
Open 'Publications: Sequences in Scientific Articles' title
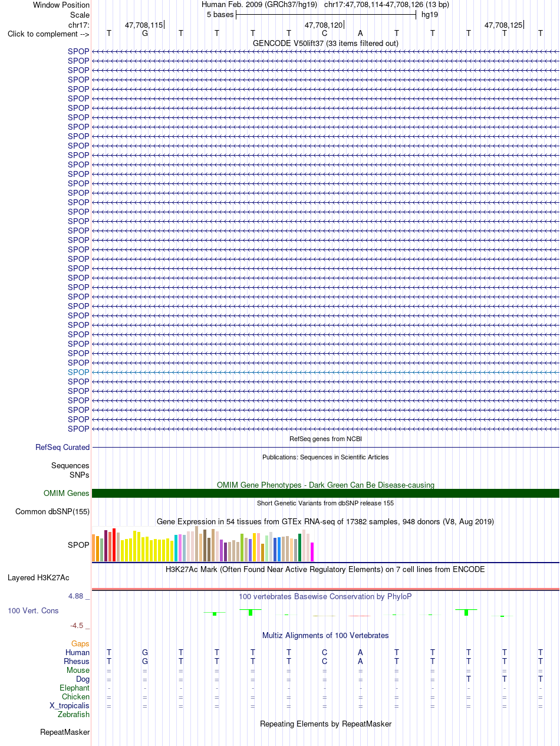point(325,457)
